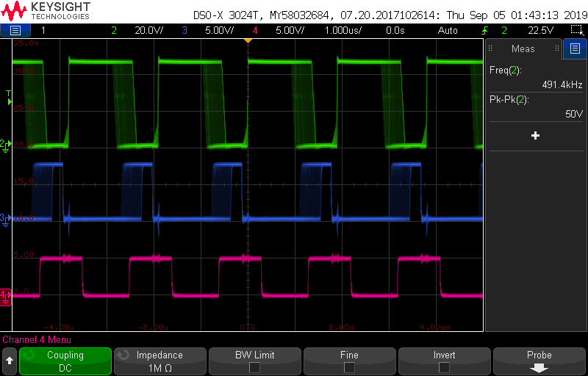Open the Coupling DC softkey
This screenshot has width=588, height=376.
[65, 361]
